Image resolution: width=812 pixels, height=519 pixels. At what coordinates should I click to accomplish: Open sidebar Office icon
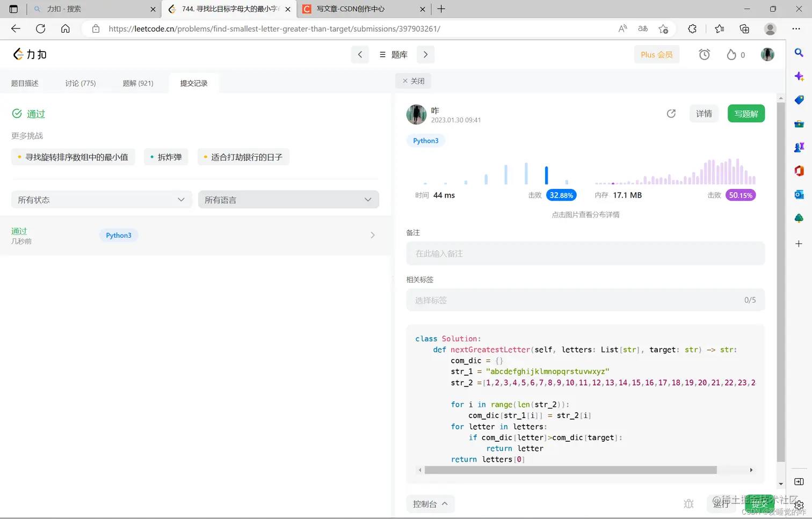799,171
